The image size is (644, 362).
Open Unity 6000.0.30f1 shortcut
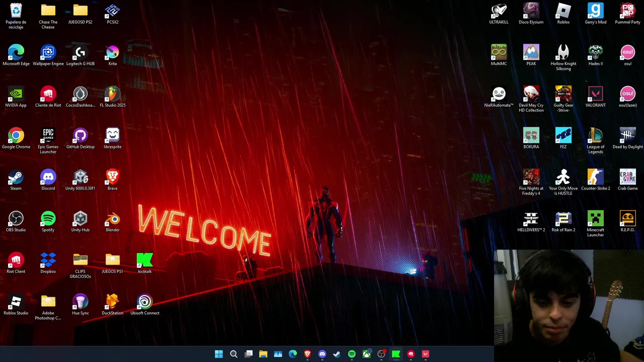tap(80, 180)
